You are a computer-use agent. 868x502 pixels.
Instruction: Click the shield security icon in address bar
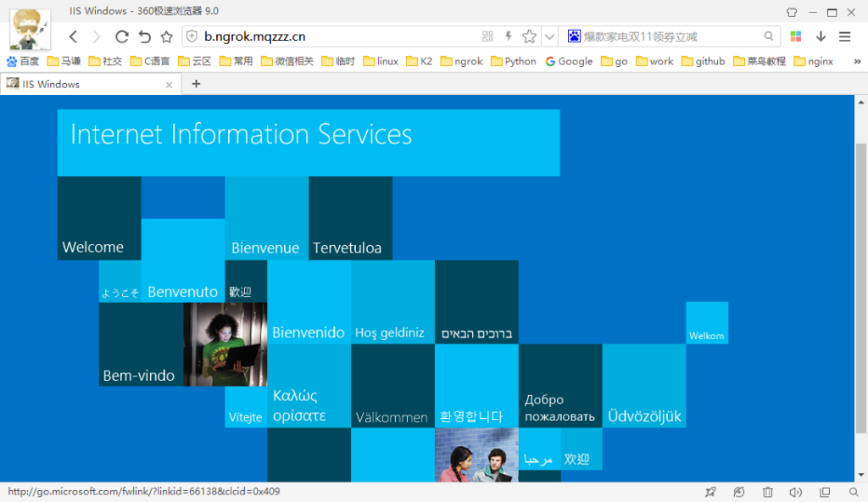192,36
